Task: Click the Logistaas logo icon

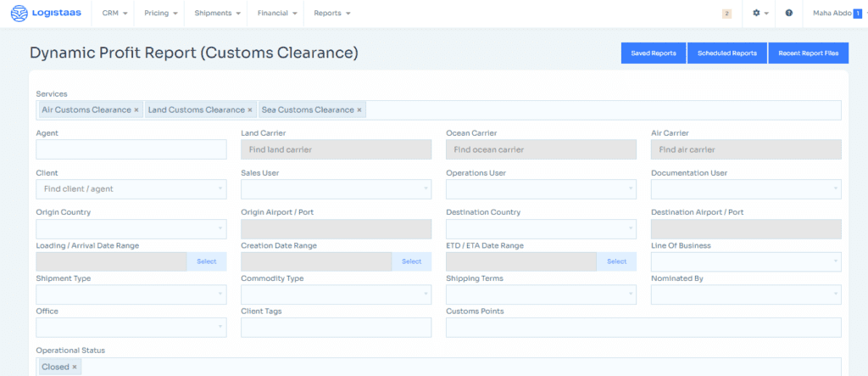Action: tap(19, 14)
